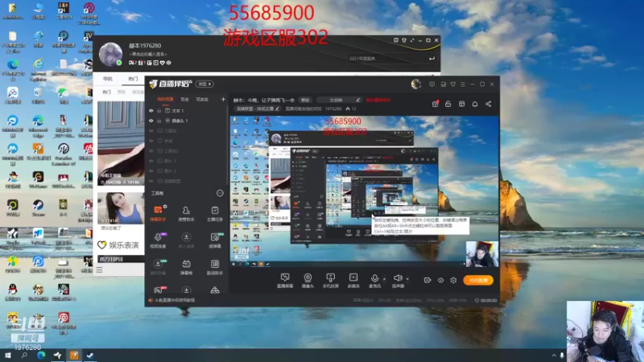This screenshot has width=644, height=362.
Task: Select the third scene tab
Action: point(202,99)
